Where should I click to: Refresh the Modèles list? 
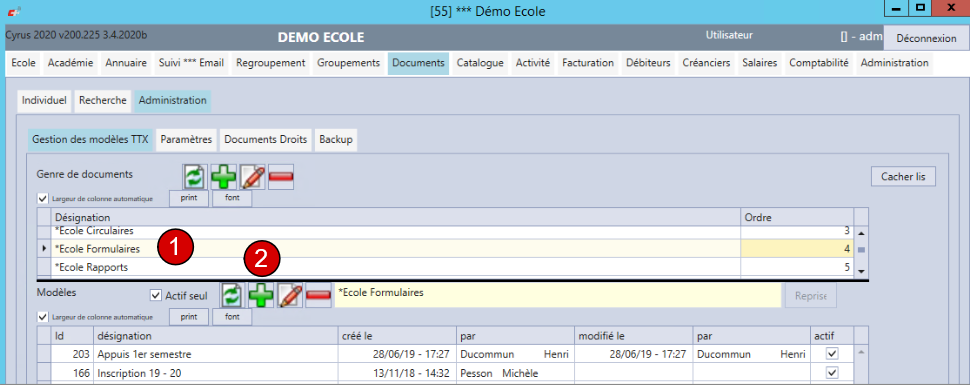tap(232, 295)
